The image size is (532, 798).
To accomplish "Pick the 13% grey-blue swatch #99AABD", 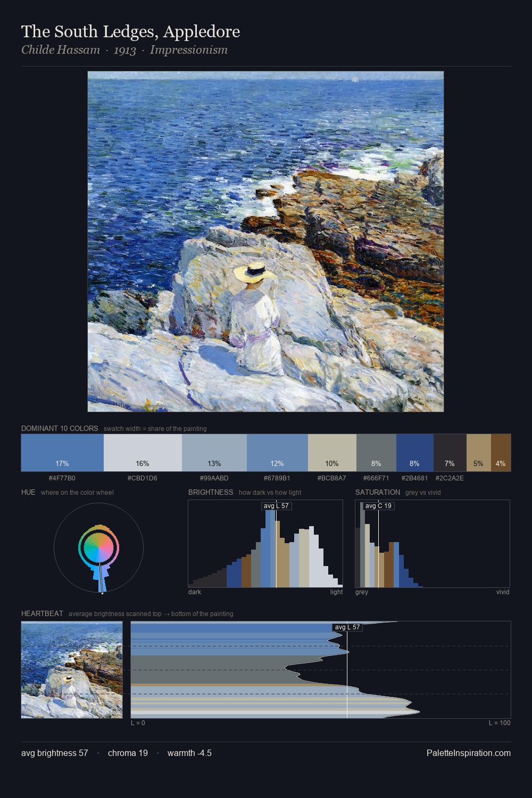I will (x=214, y=453).
